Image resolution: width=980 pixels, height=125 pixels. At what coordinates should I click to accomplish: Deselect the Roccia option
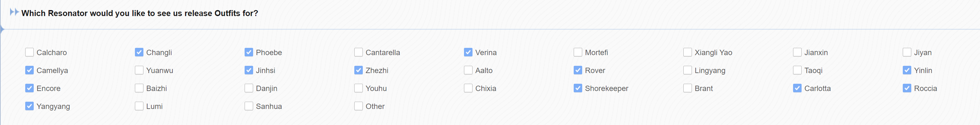coord(907,88)
